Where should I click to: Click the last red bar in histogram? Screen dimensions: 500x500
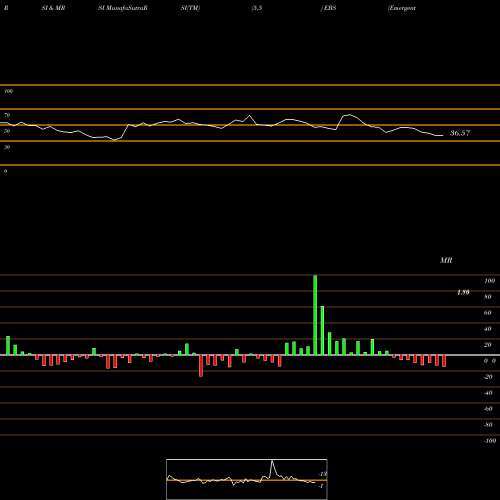(444, 361)
